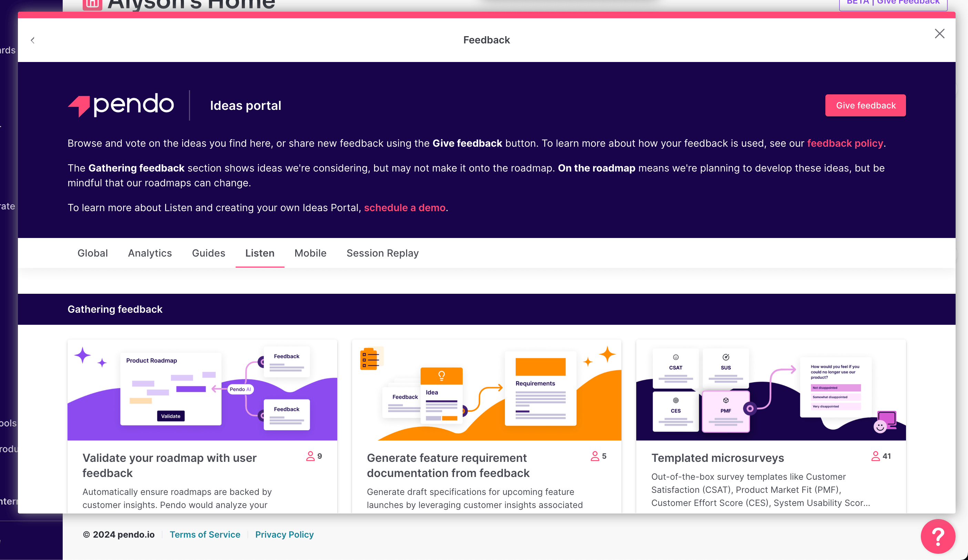Switch to the Analytics tab
This screenshot has width=968, height=560.
point(150,253)
